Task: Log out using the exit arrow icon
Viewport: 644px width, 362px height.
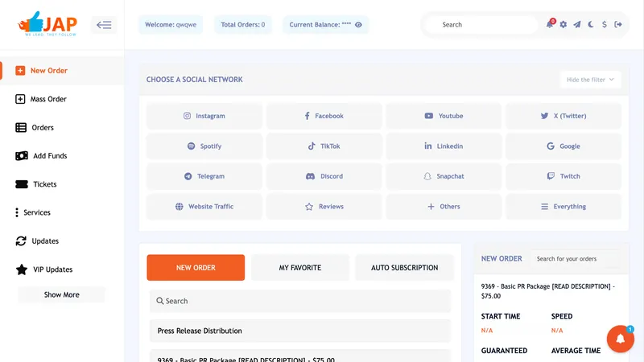Action: (617, 25)
